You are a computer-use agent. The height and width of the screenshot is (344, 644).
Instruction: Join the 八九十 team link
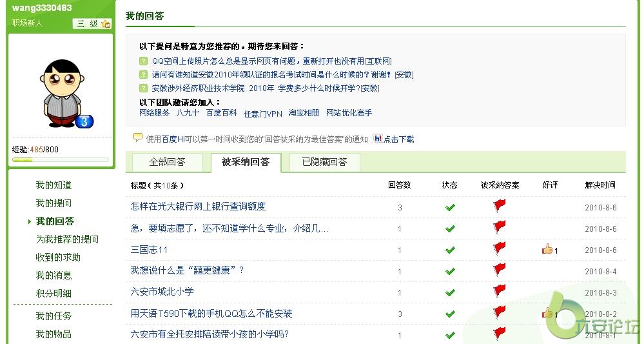point(188,112)
